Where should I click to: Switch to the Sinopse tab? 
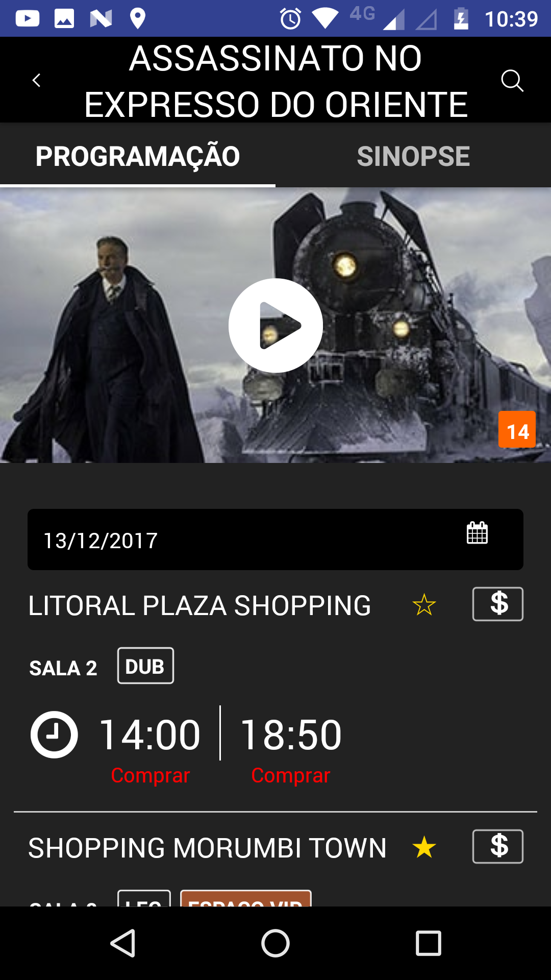413,155
